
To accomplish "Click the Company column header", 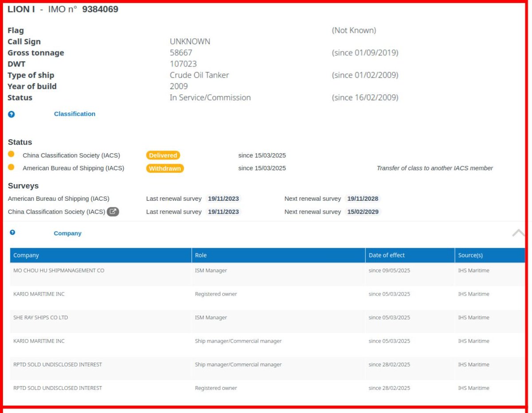I will point(101,255).
